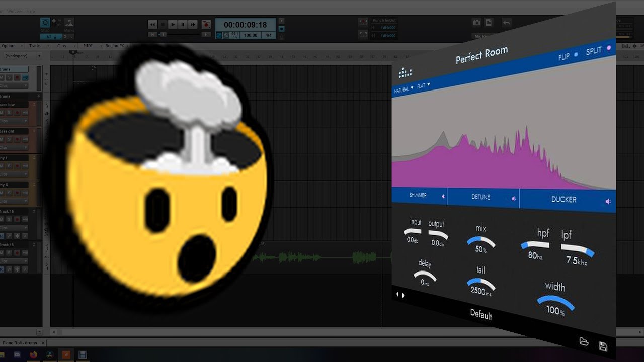Click the 00:00:09:18 time display
The image size is (644, 362).
pyautogui.click(x=246, y=25)
